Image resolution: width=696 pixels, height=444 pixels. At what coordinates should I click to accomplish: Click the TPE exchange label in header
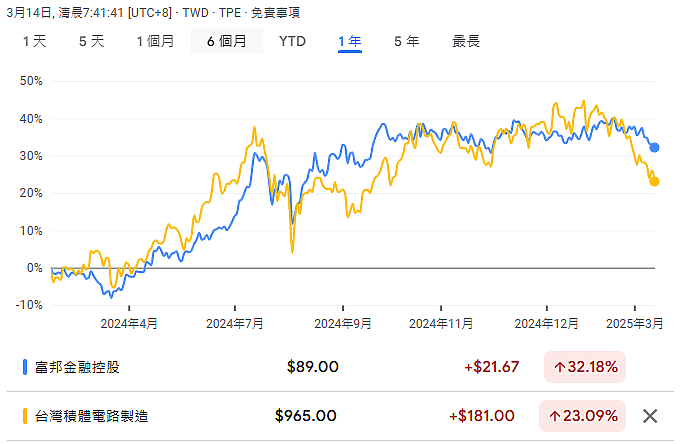coord(230,12)
